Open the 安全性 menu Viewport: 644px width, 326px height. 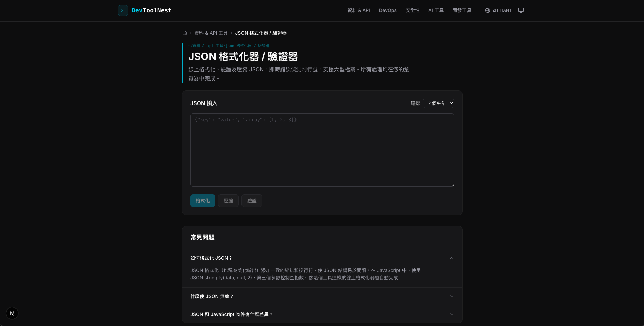(413, 10)
